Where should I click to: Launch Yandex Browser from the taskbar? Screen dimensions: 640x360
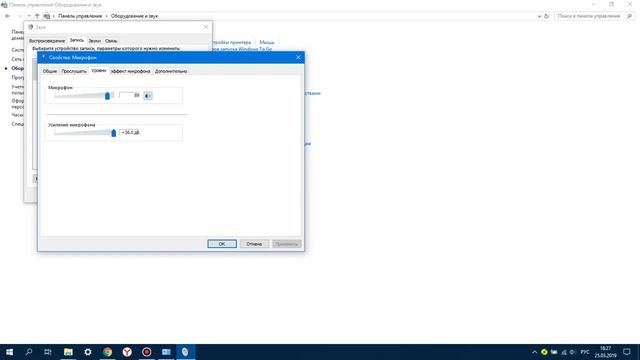127,352
